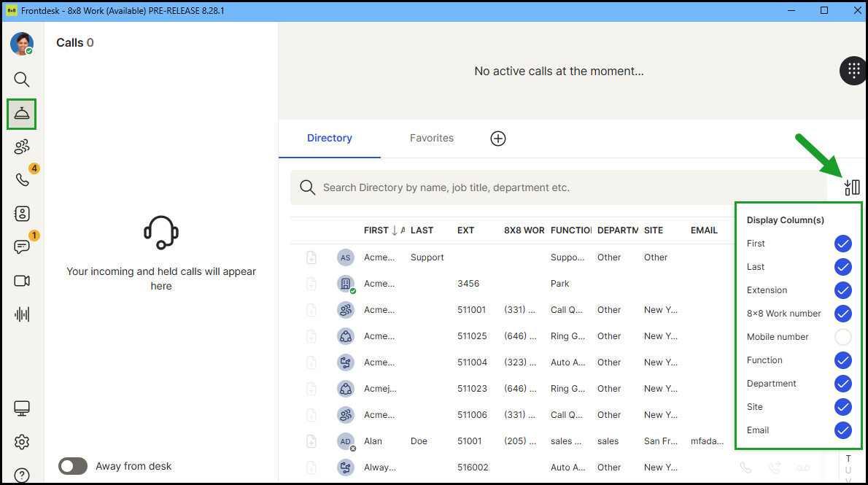
Task: Add a new tab with plus button
Action: pyautogui.click(x=498, y=139)
